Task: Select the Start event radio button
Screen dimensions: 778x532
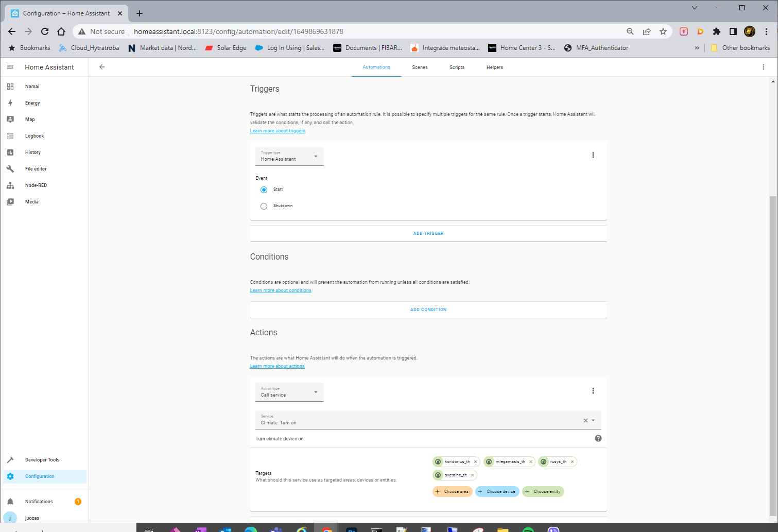Action: 264,190
